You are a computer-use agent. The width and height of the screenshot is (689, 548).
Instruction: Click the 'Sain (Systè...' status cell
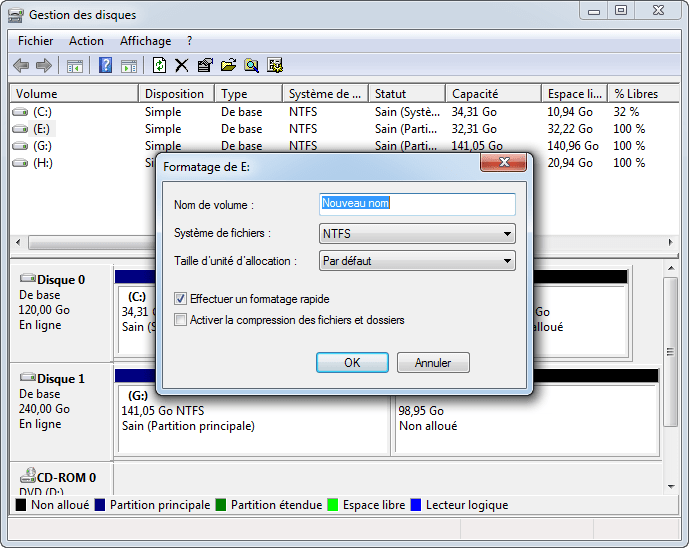pos(407,112)
